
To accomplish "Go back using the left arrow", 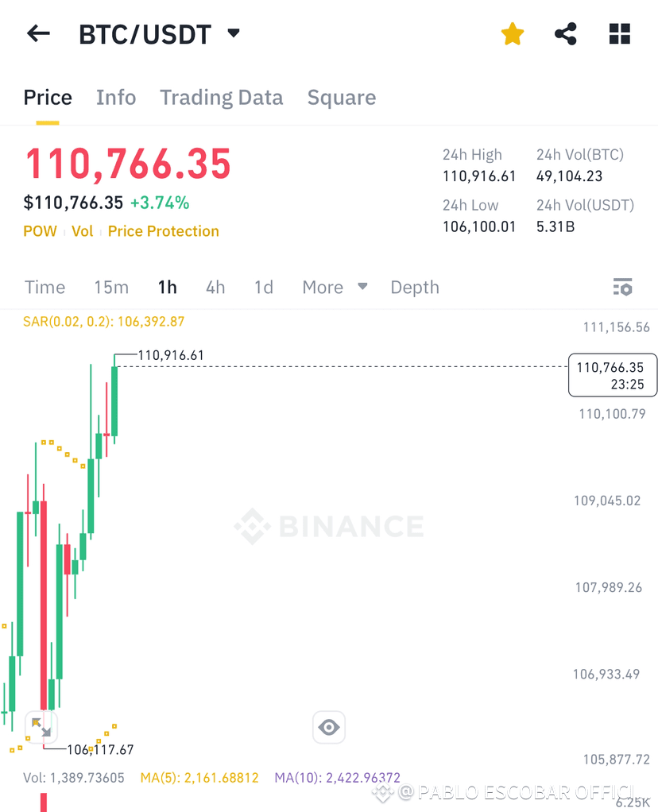I will coord(38,33).
